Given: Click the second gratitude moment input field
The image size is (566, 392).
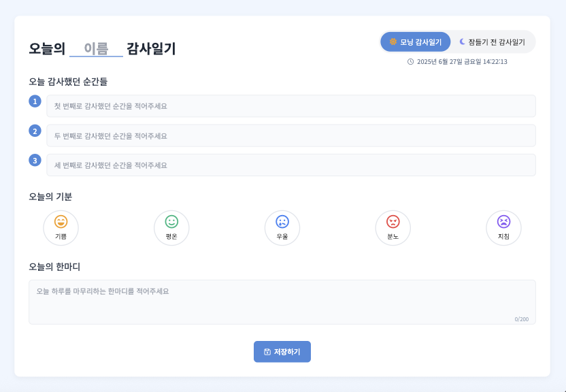Looking at the screenshot, I should 291,135.
